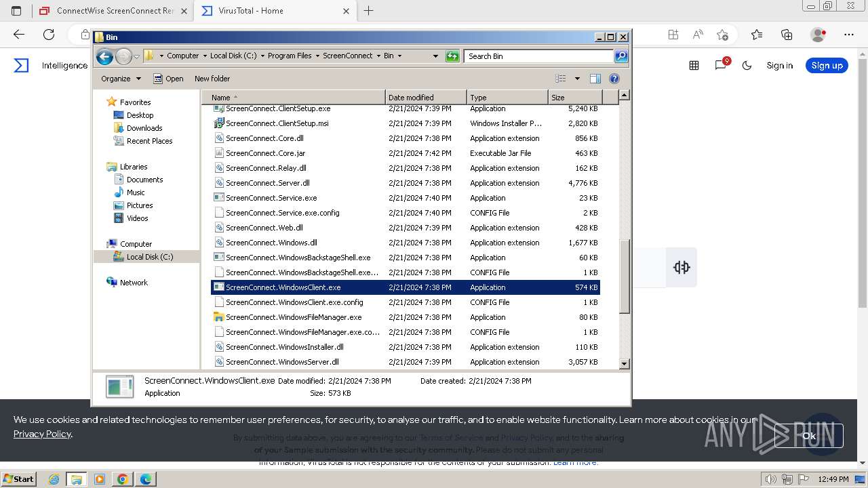Select ScreenConnect.Core.jar file
This screenshot has height=488, width=868.
tap(265, 153)
